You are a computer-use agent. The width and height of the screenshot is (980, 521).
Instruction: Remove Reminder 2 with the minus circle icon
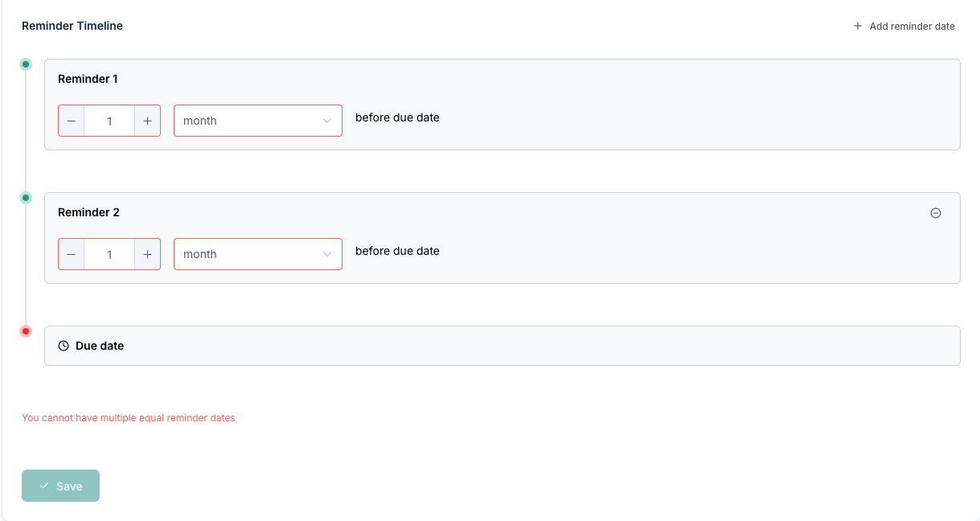click(x=936, y=213)
